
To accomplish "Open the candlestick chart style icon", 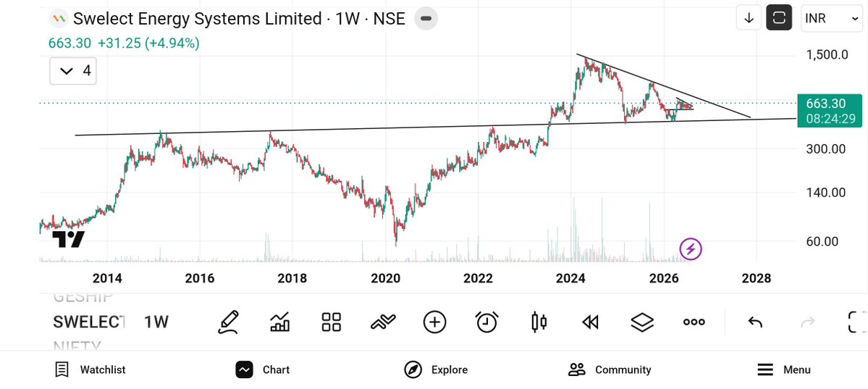I will pos(539,322).
